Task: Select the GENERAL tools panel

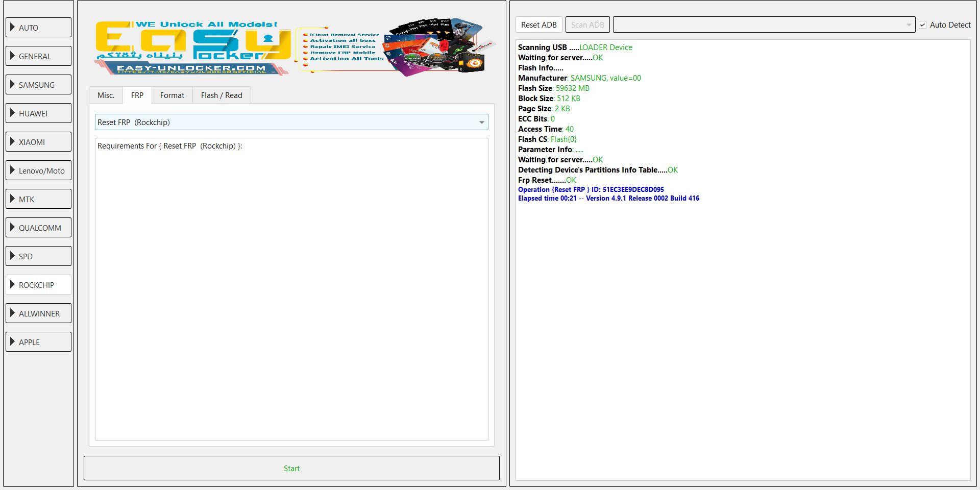Action: click(x=38, y=56)
